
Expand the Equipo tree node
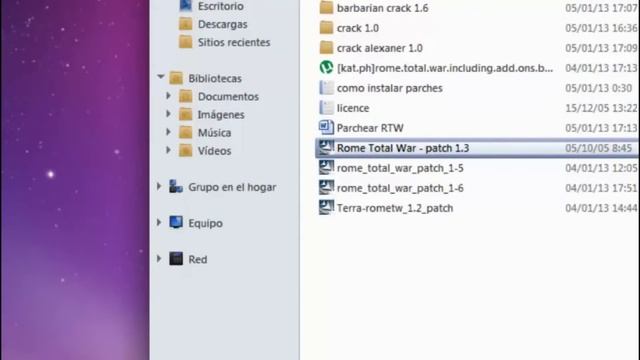click(x=159, y=222)
